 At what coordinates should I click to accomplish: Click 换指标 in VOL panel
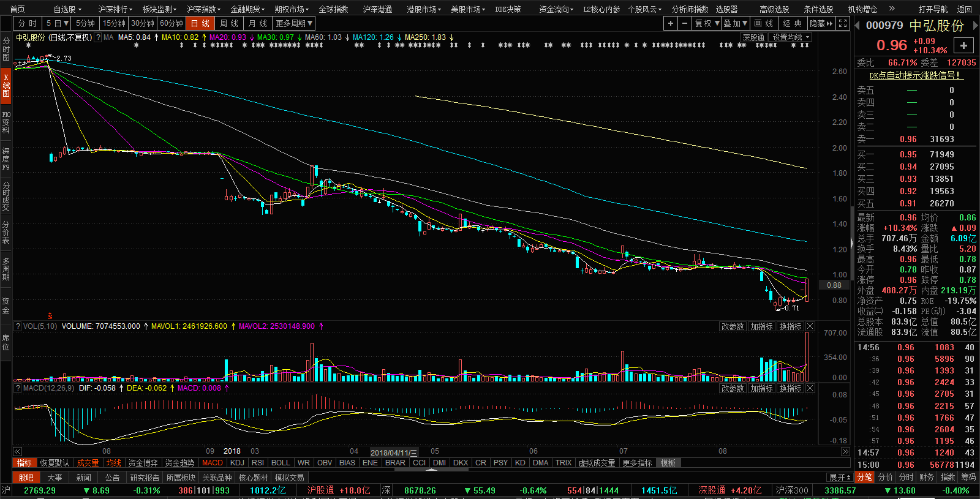coord(790,326)
